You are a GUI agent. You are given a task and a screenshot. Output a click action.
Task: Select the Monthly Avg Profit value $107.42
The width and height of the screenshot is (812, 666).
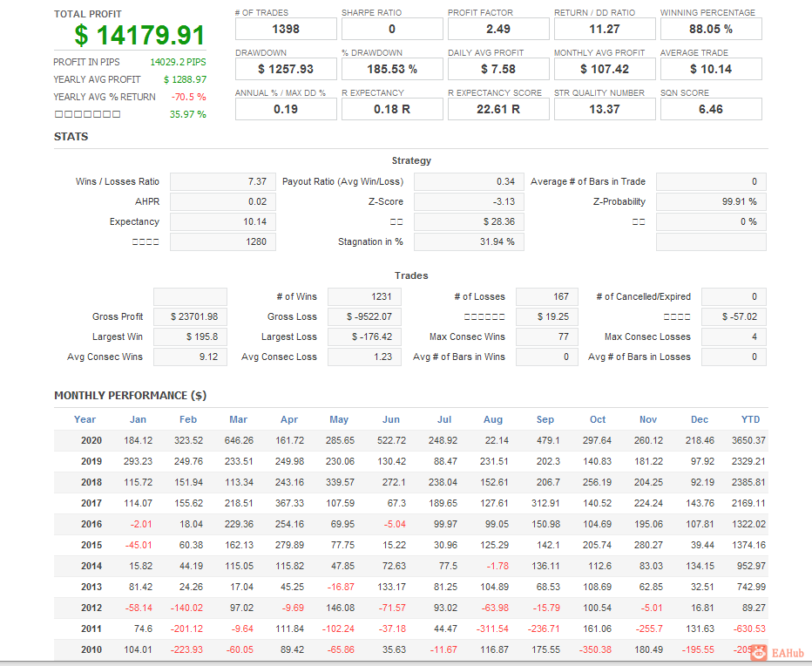(604, 69)
